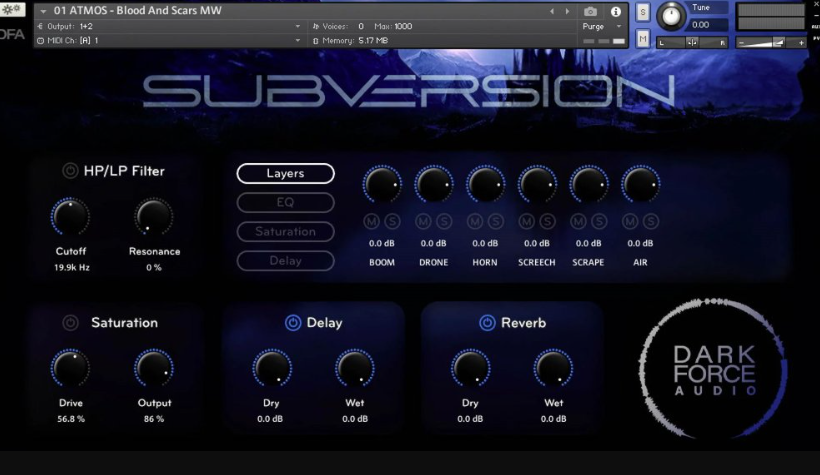Click the Output value 86 %
The height and width of the screenshot is (475, 820).
pyautogui.click(x=154, y=419)
